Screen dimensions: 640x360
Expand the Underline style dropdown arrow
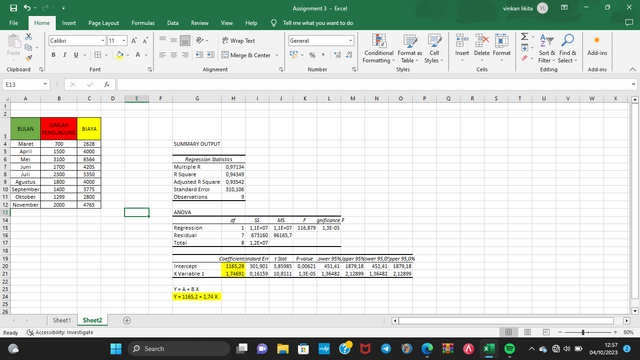click(x=84, y=55)
